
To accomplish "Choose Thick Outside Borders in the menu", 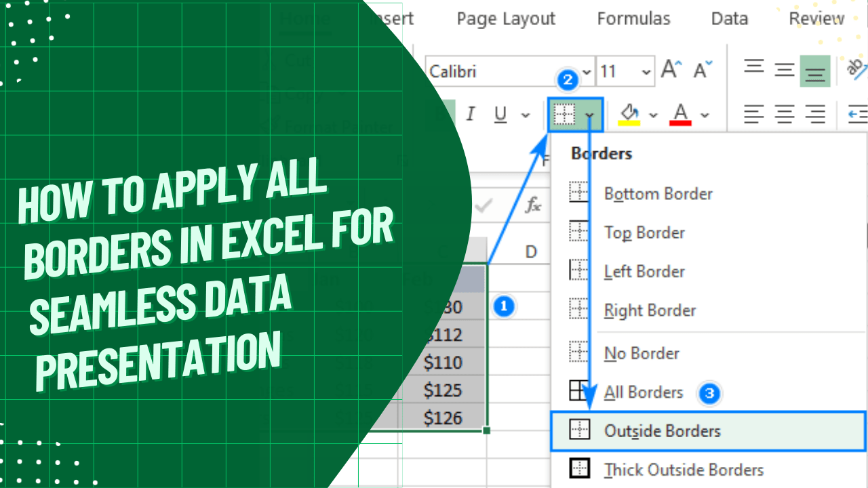I will pyautogui.click(x=684, y=469).
